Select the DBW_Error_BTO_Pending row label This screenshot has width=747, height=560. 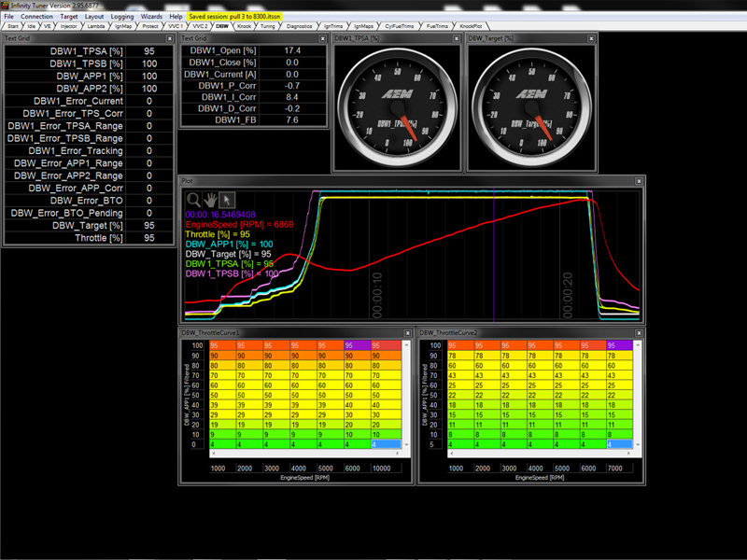[66, 214]
